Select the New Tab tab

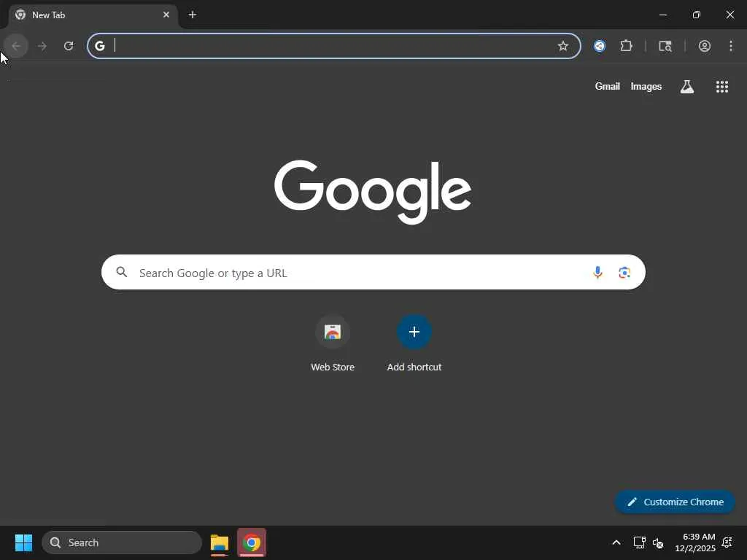(x=93, y=15)
